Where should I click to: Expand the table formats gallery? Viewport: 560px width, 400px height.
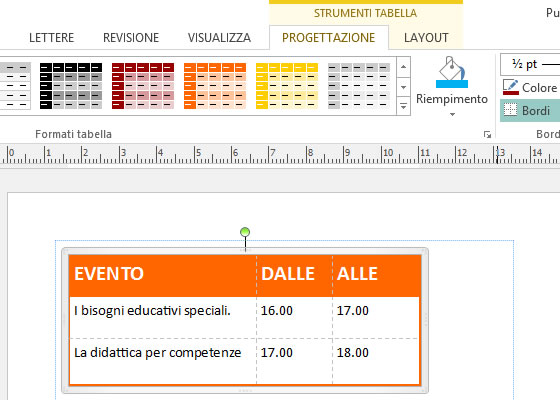pos(403,106)
